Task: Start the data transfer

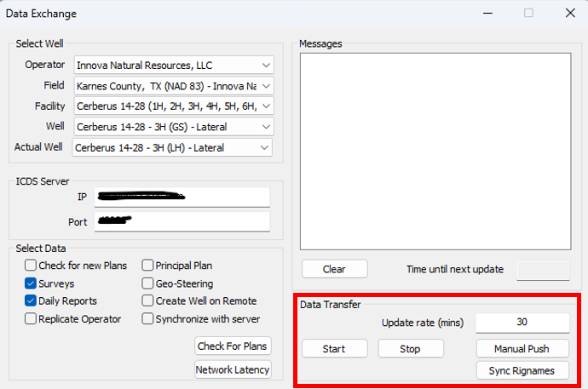Action: pos(334,349)
